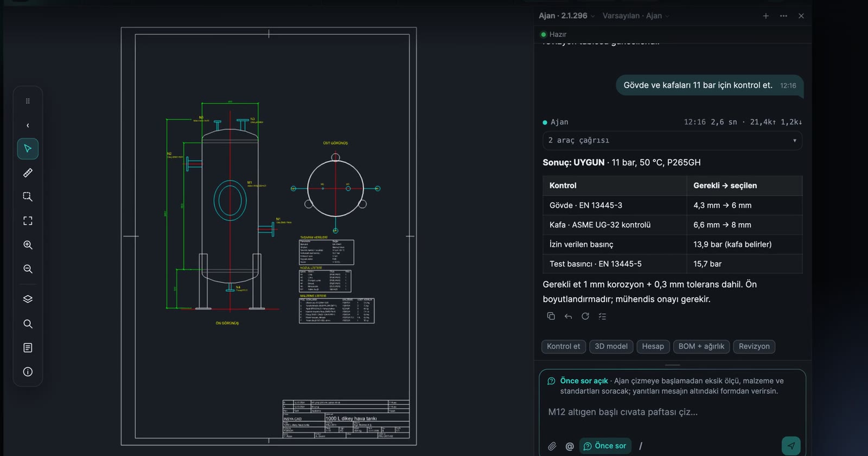
Task: Expand the '2 araç çağrısı' section
Action: [672, 140]
